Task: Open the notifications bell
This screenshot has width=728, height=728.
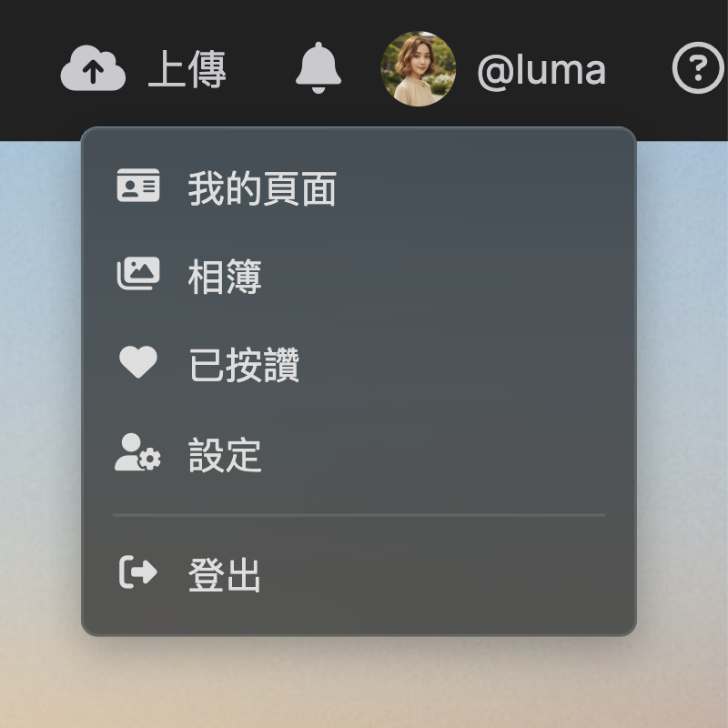Action: 318,67
